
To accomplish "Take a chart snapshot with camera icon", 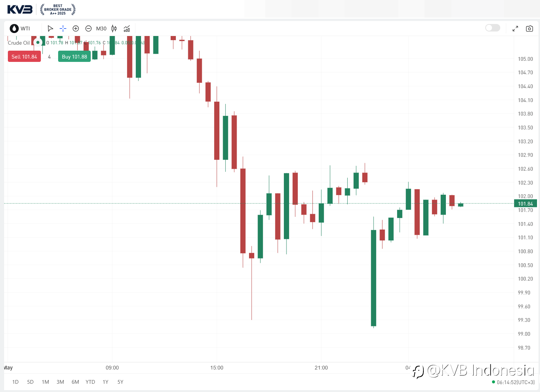I will point(529,29).
